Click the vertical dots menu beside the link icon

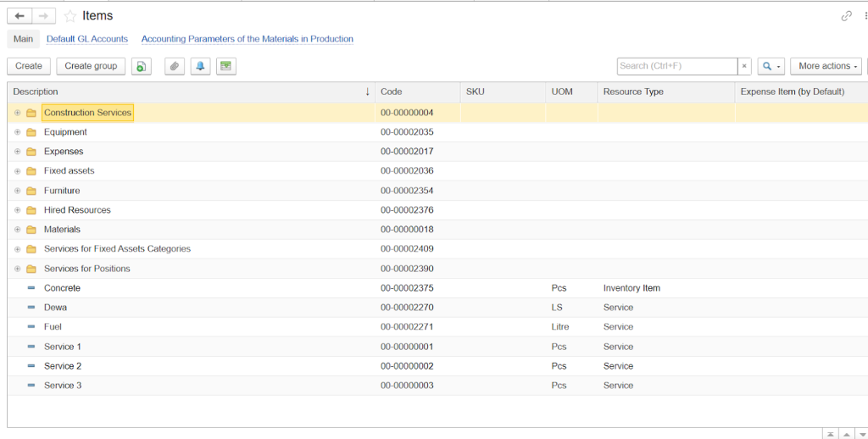865,16
